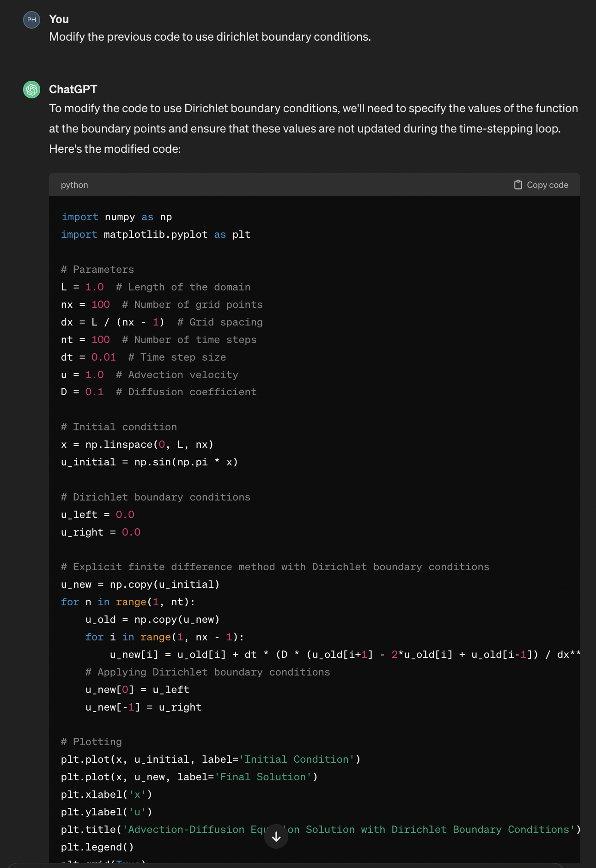Click the scroll-to-bottom arrow button
The image size is (596, 868).
point(276,836)
